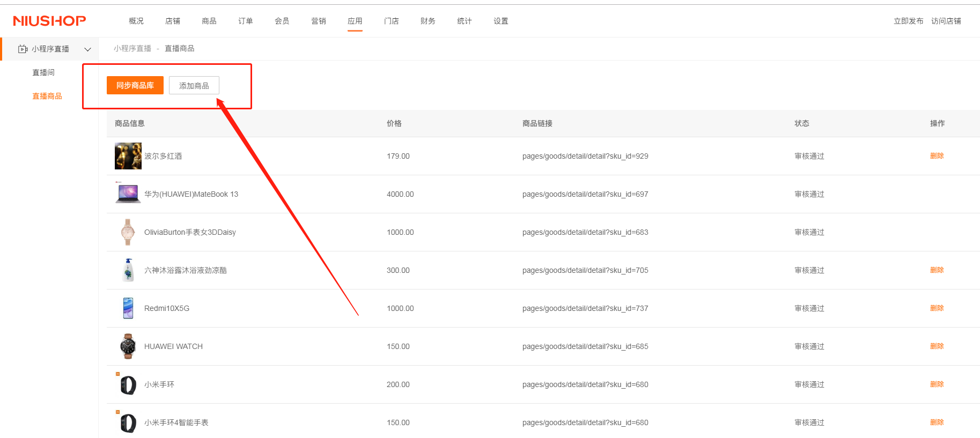
Task: Click the 4000.00 price cell
Action: coord(400,194)
